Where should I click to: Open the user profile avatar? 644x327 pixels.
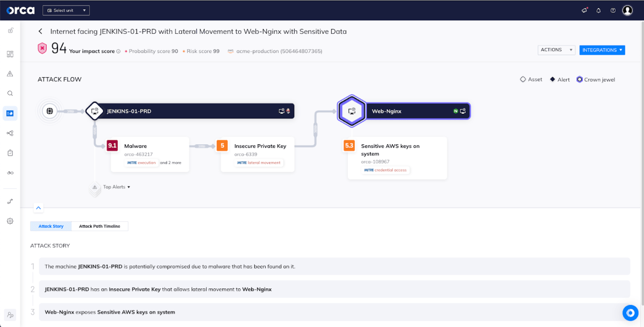[627, 10]
